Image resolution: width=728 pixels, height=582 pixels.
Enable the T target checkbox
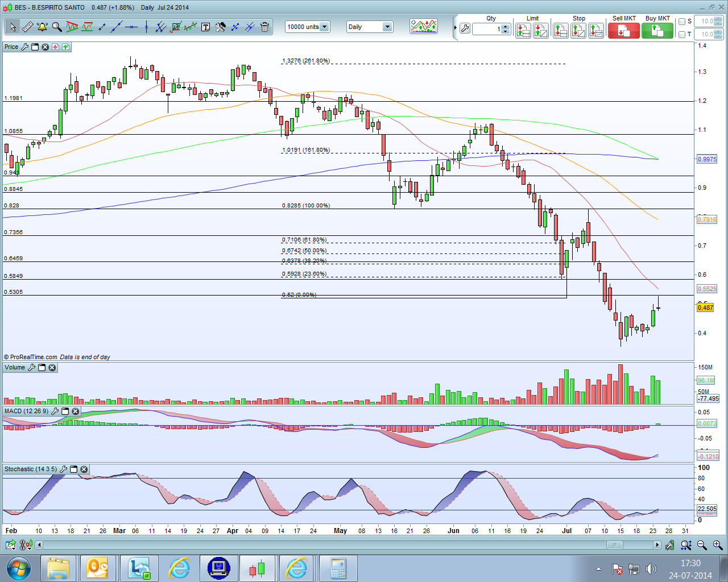pos(682,35)
